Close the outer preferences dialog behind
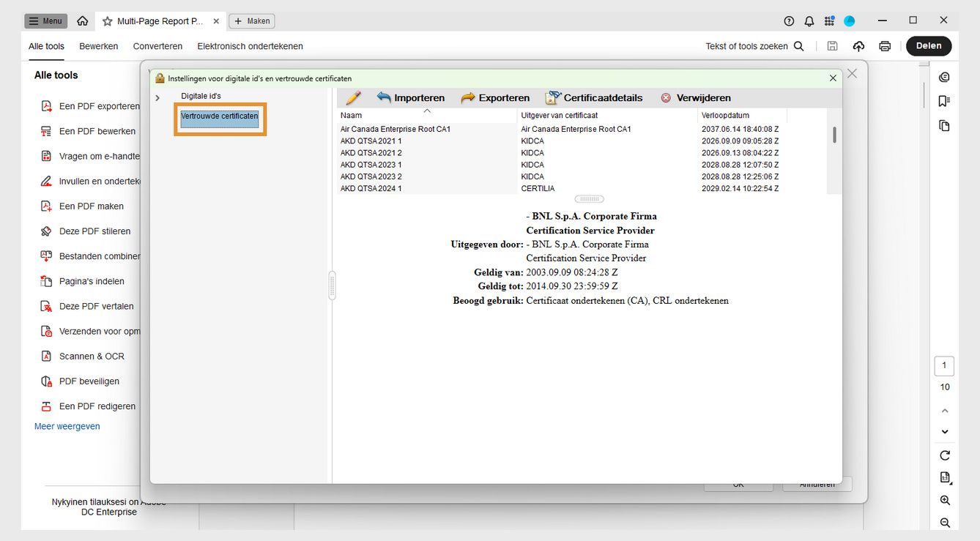The image size is (980, 541). click(x=852, y=73)
